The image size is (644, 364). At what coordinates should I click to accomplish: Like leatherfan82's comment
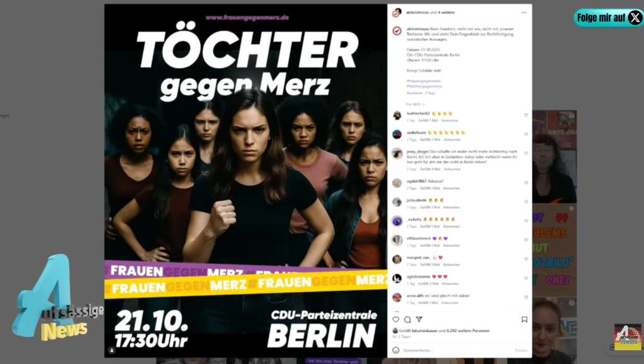526,115
